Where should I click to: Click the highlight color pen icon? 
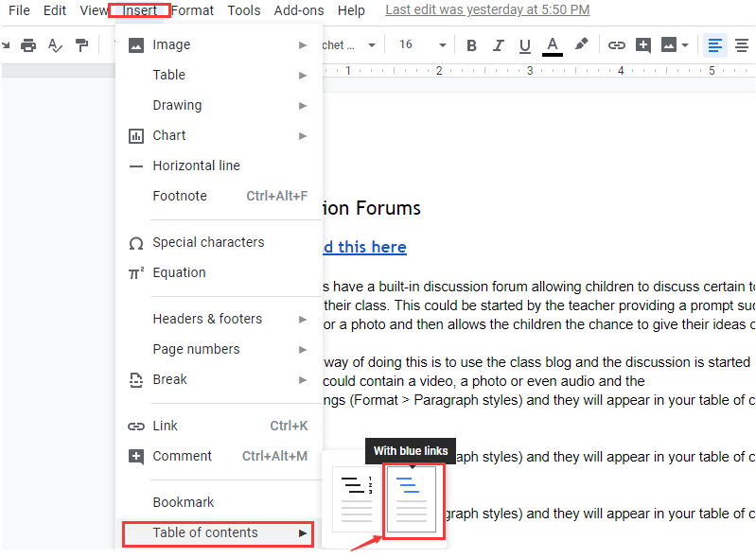click(581, 44)
